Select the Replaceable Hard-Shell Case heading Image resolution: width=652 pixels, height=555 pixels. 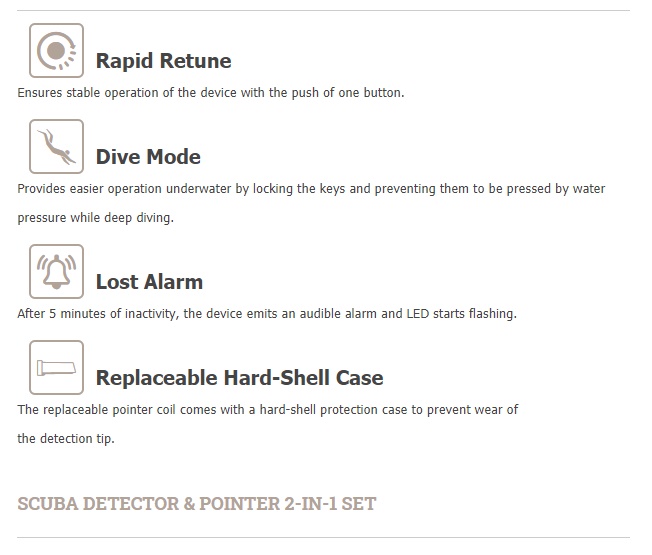coord(240,378)
